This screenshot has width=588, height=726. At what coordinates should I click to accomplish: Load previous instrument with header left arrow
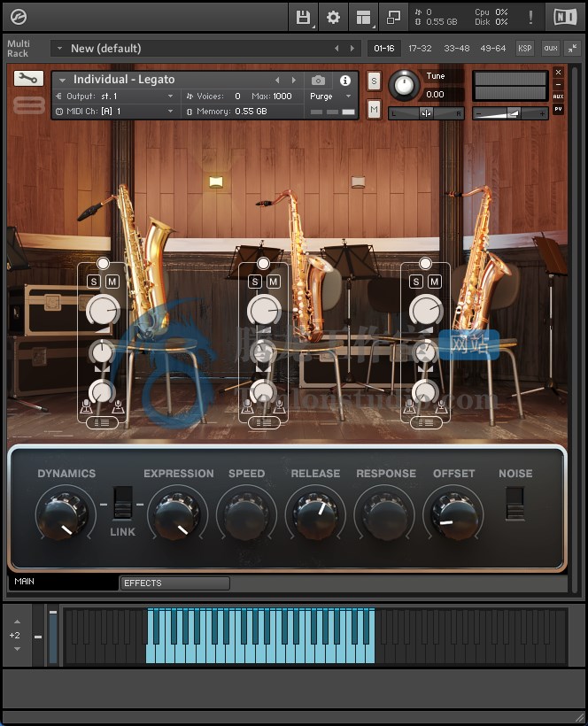click(x=277, y=81)
